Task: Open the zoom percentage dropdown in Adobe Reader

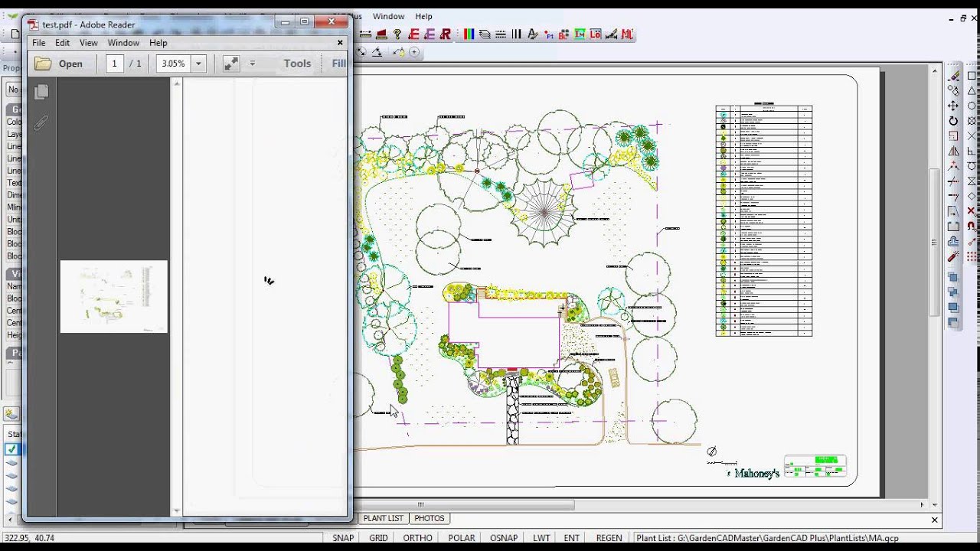Action: pyautogui.click(x=199, y=64)
